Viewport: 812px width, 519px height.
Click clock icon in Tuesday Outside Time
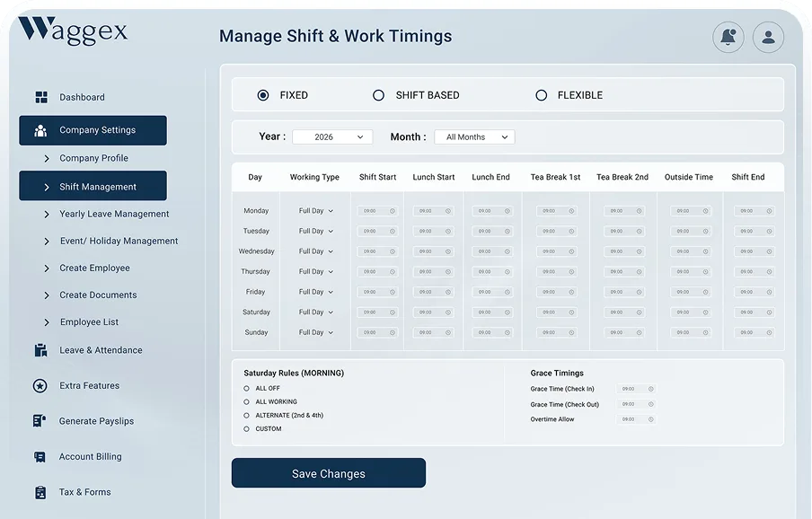tap(705, 232)
